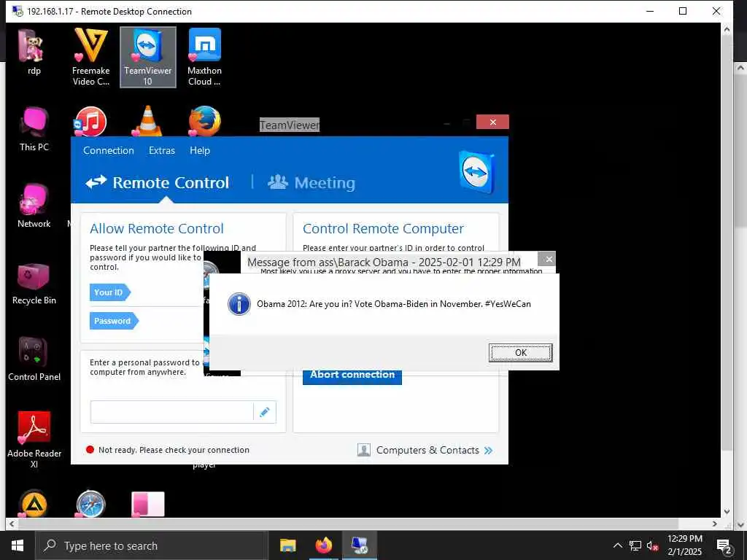Close the TeamViewer window with red X
Viewport: 747px width, 560px height.
492,122
